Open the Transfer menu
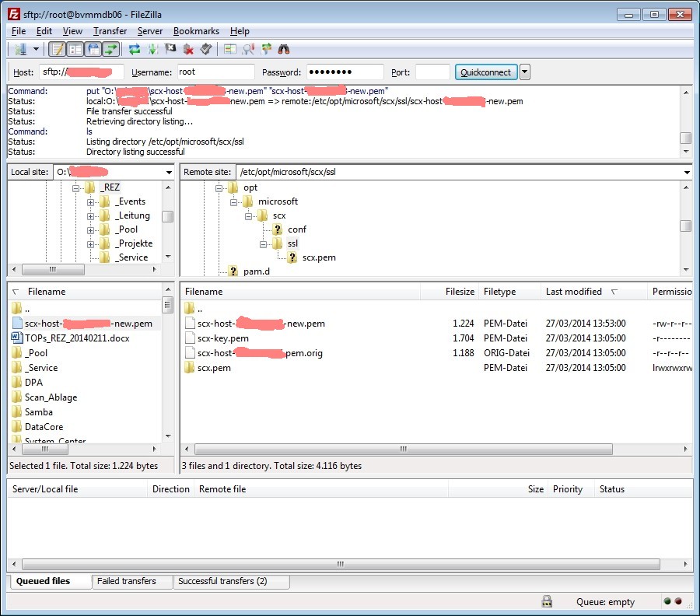700x616 pixels. (110, 31)
